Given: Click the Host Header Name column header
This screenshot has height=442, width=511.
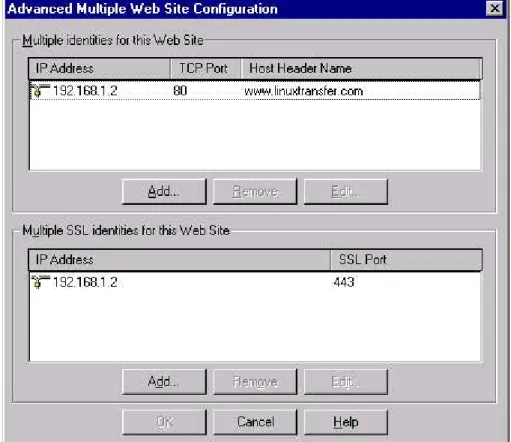Looking at the screenshot, I should (x=361, y=68).
